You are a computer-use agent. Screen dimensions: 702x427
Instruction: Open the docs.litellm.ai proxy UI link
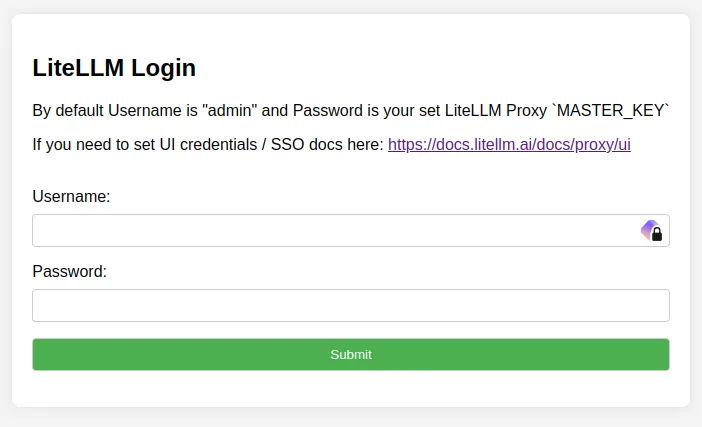tap(509, 145)
